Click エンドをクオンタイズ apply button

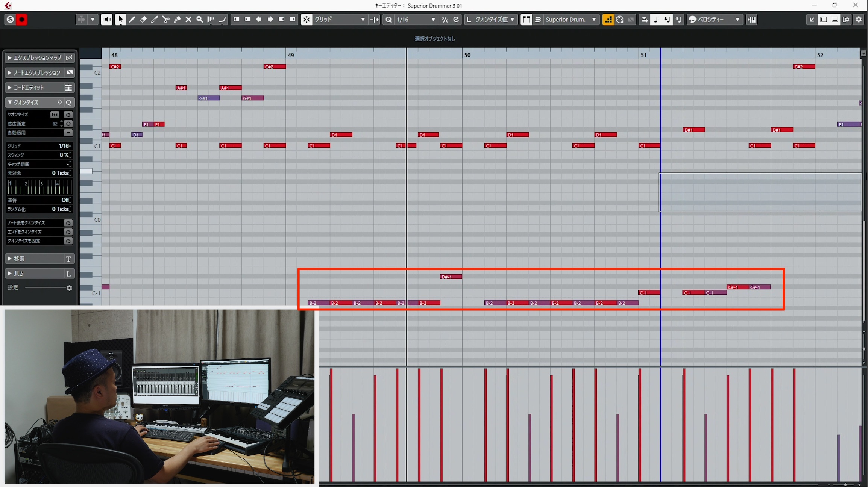click(x=68, y=232)
